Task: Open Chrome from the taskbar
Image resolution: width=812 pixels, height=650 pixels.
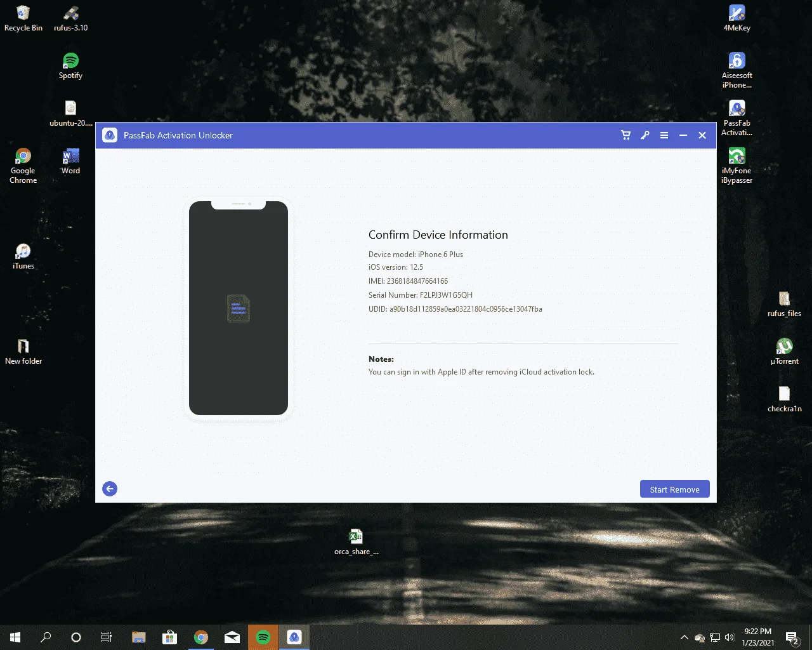Action: [x=201, y=637]
